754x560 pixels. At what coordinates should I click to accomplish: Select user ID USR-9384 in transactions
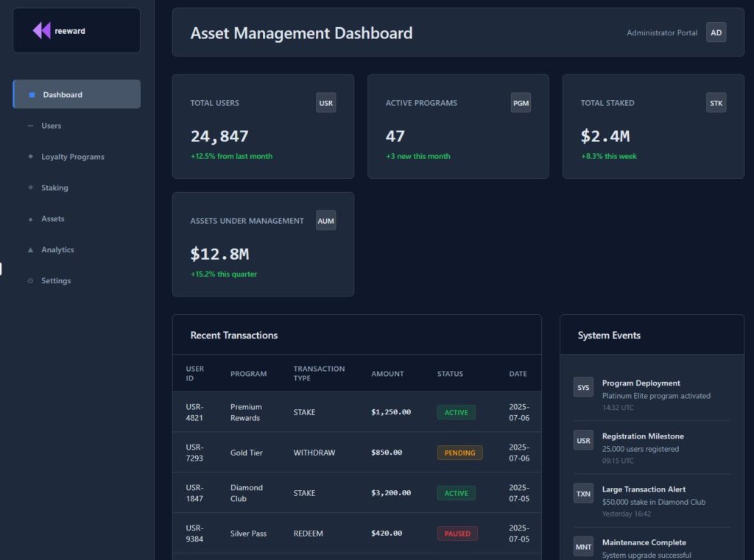click(x=194, y=534)
